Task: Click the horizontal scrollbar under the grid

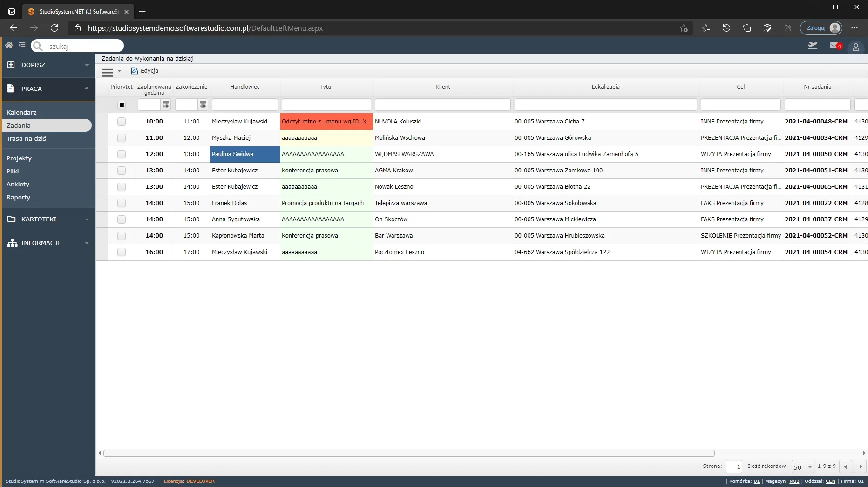Action: tap(408, 453)
